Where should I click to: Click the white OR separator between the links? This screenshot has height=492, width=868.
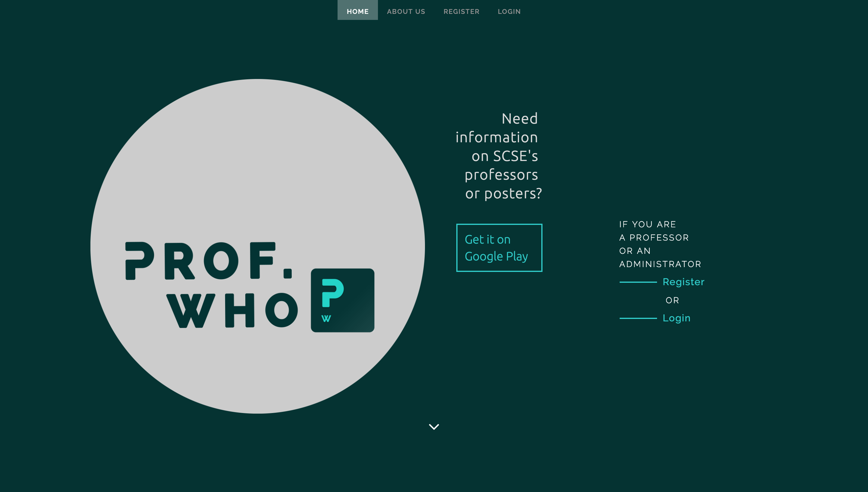tap(672, 300)
